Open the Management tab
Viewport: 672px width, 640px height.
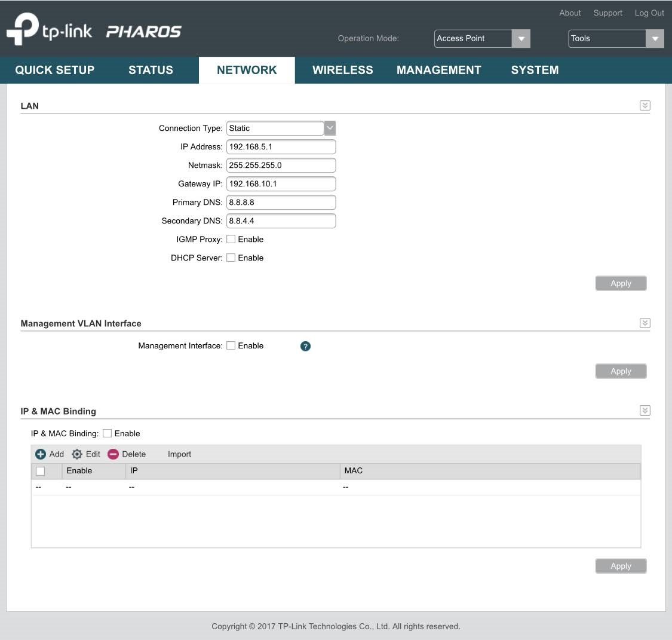[439, 70]
